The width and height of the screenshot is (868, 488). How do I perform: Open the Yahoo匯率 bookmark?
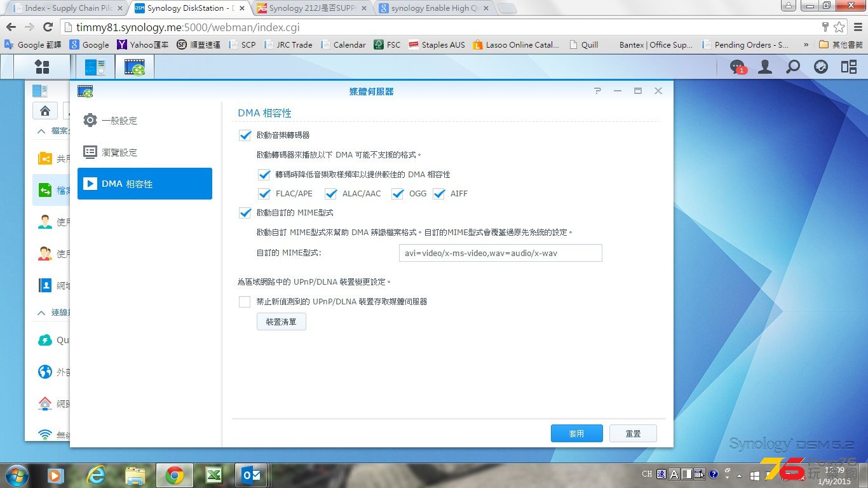(x=143, y=44)
